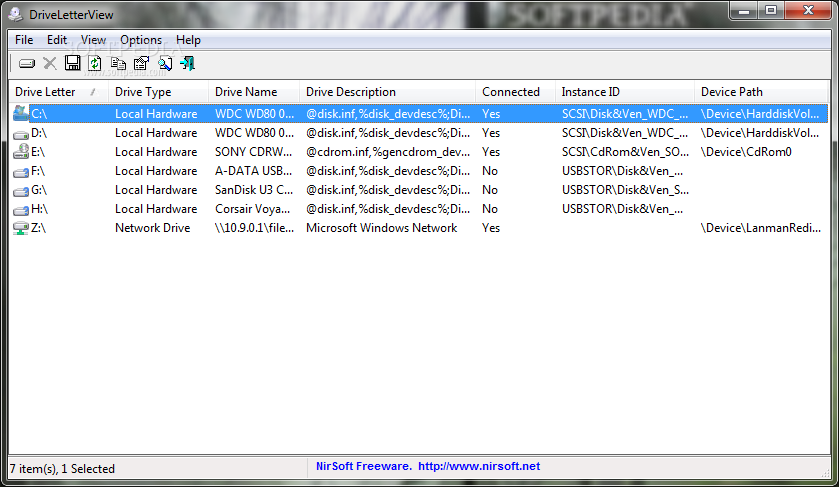This screenshot has height=487, width=839.
Task: Click 'SanDisk U3 C...' drive name cell
Action: (x=254, y=190)
